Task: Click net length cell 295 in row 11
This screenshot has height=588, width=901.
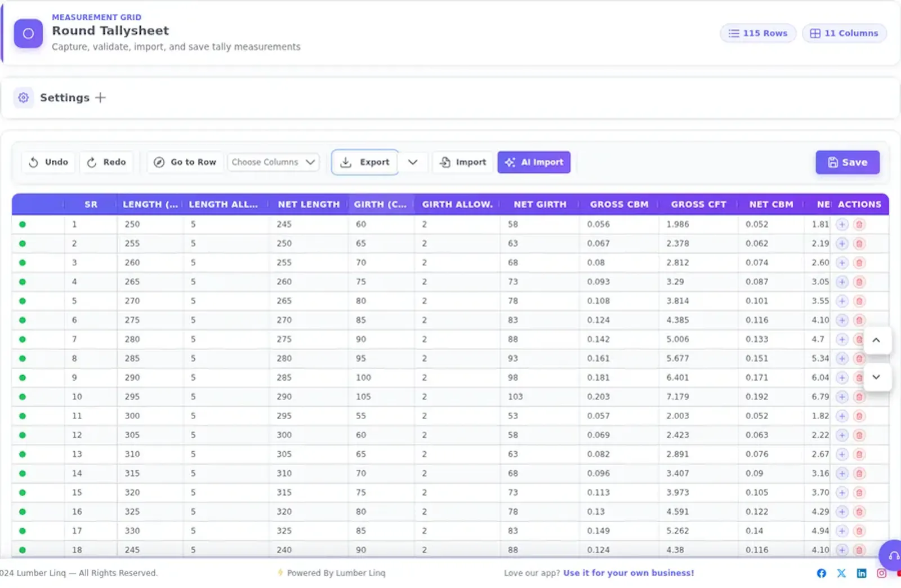Action: tap(309, 416)
